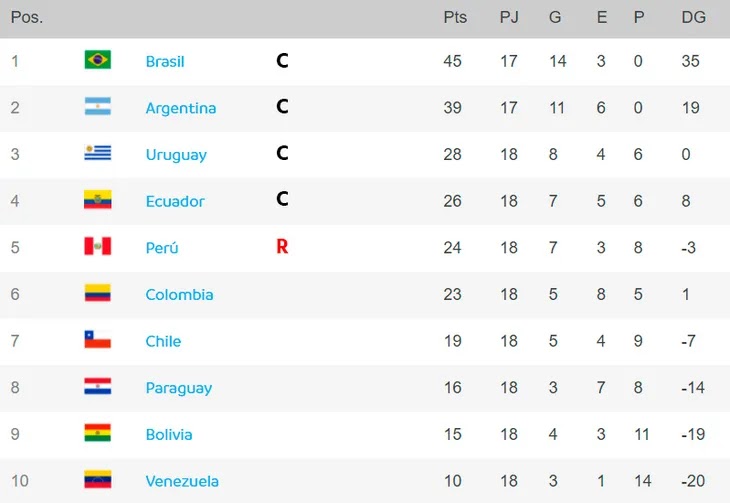Click the red R marker beside Perú

click(282, 246)
